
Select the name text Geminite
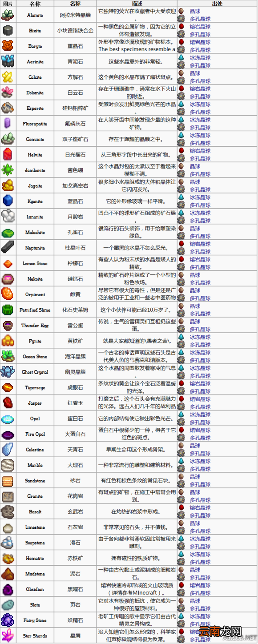point(35,139)
